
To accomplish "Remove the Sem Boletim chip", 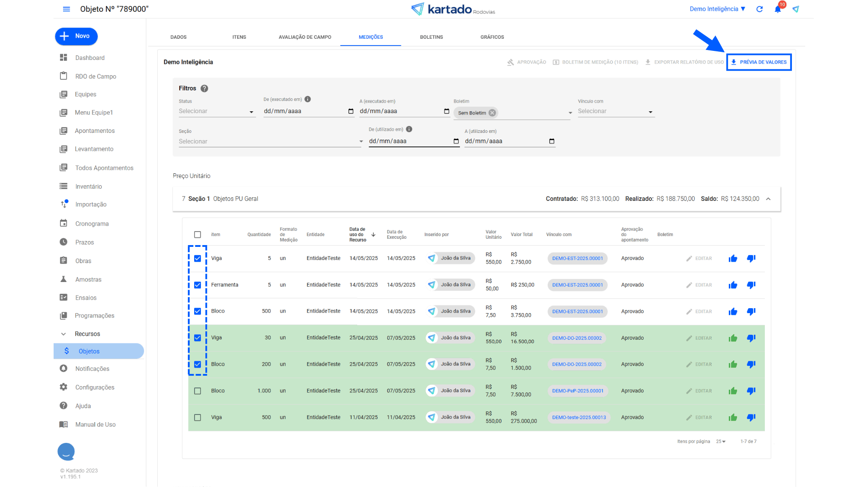I will 492,113.
